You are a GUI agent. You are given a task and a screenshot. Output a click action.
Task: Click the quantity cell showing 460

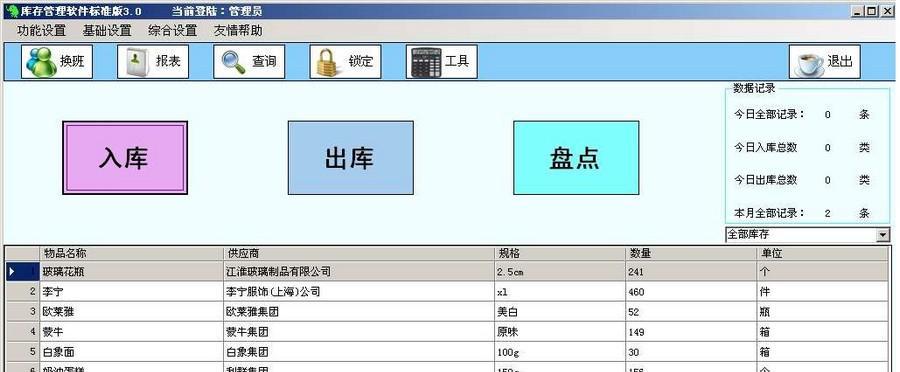[691, 292]
